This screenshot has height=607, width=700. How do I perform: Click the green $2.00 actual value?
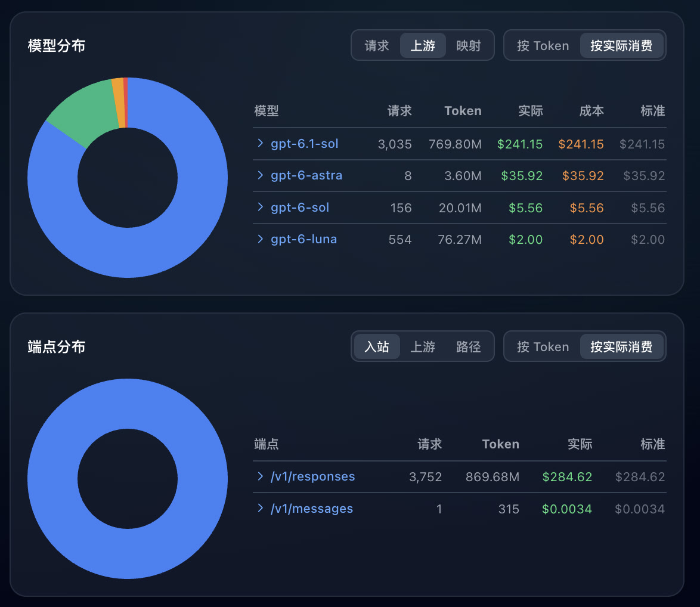pyautogui.click(x=525, y=240)
